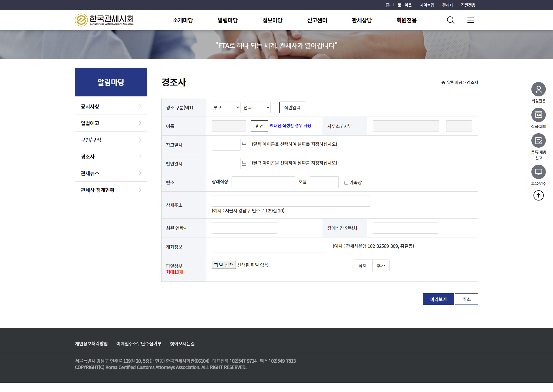
Task: Open the hamburger menu icon
Action: 471,20
